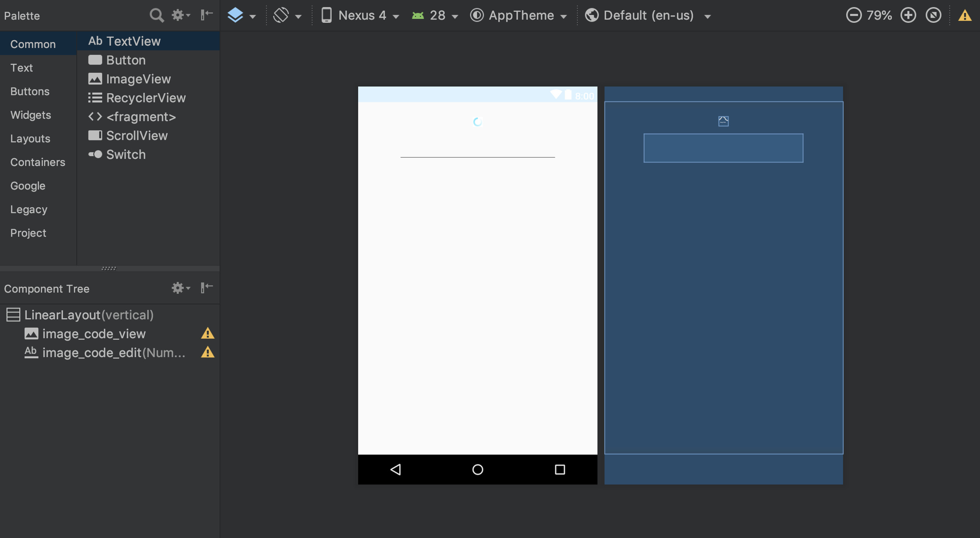Viewport: 980px width, 538px height.
Task: Select the Common palette category
Action: tap(38, 44)
